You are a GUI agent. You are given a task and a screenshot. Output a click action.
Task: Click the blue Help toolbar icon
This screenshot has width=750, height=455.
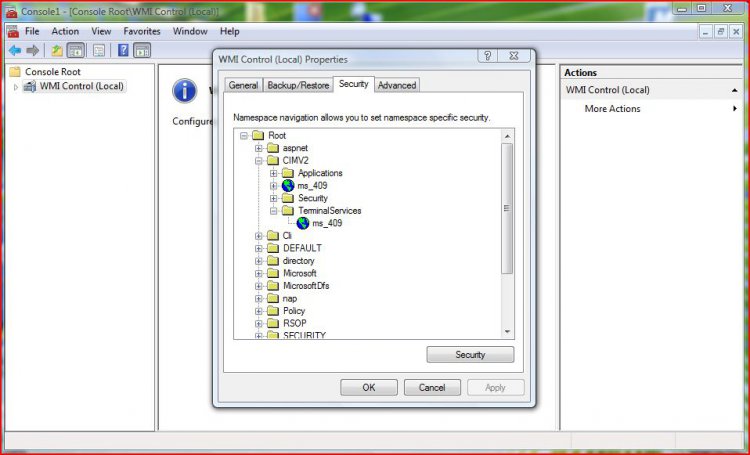[123, 50]
